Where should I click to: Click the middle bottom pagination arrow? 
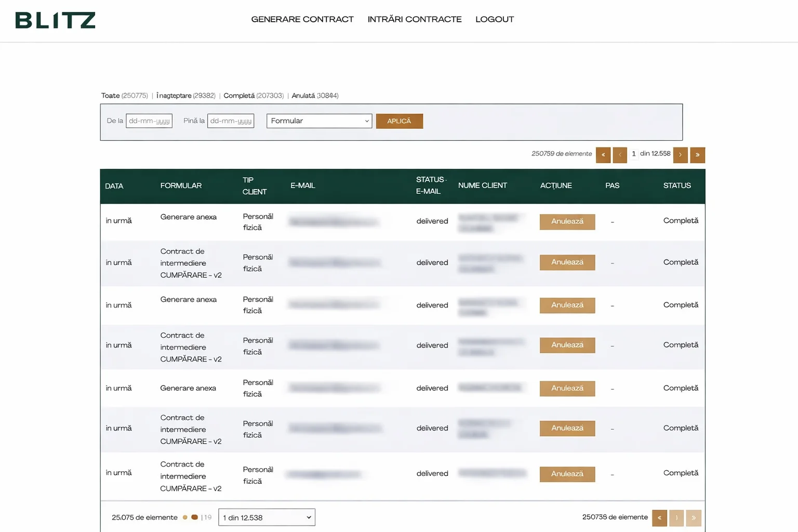coord(676,518)
